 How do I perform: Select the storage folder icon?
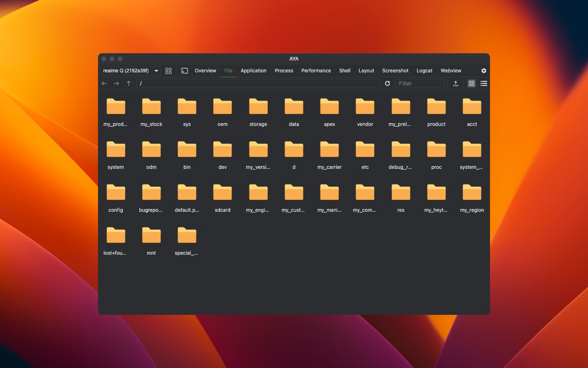(258, 106)
